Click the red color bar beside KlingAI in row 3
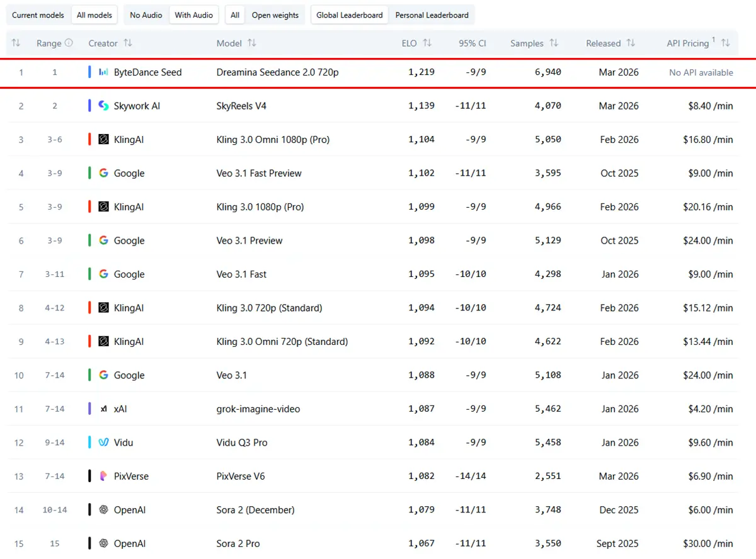 [90, 140]
